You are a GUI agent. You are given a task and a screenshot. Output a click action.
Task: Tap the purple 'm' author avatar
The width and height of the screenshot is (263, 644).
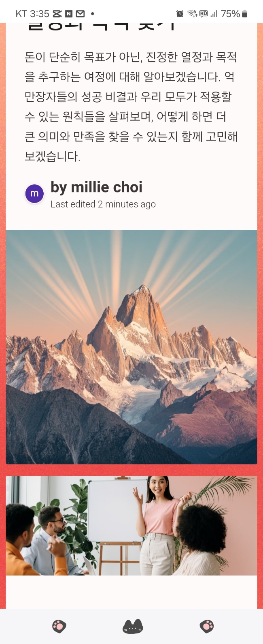pos(34,193)
